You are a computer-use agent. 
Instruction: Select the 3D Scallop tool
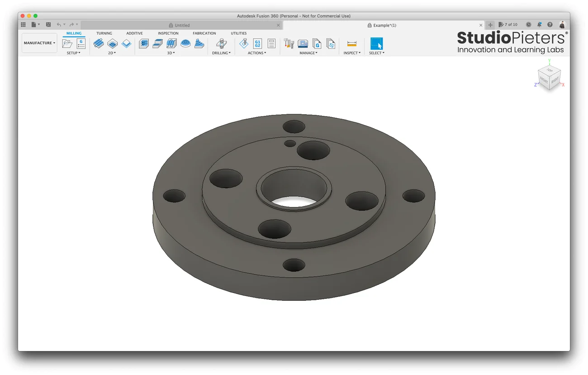[199, 43]
